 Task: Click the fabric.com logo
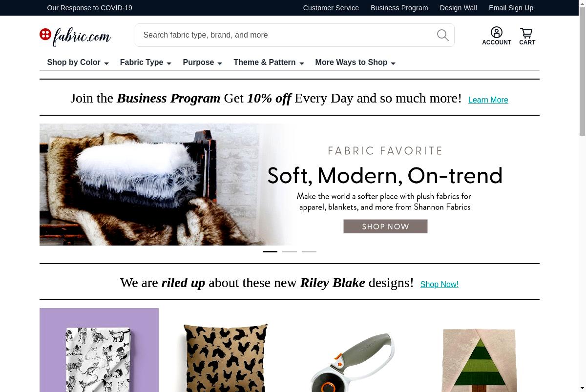76,37
